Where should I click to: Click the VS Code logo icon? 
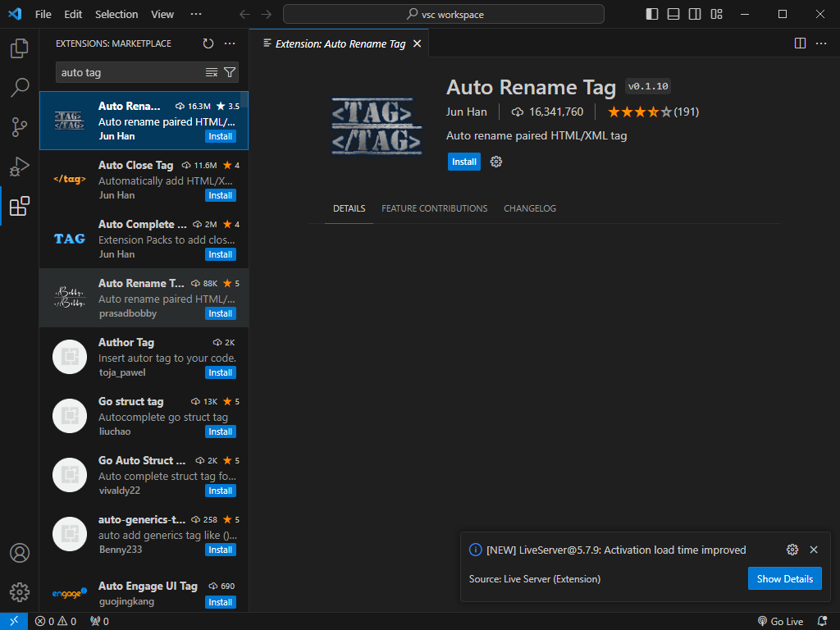15,15
